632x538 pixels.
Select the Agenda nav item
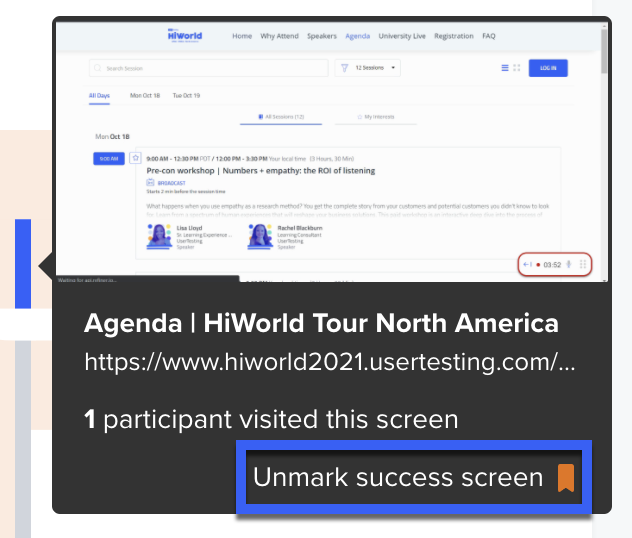[x=358, y=36]
